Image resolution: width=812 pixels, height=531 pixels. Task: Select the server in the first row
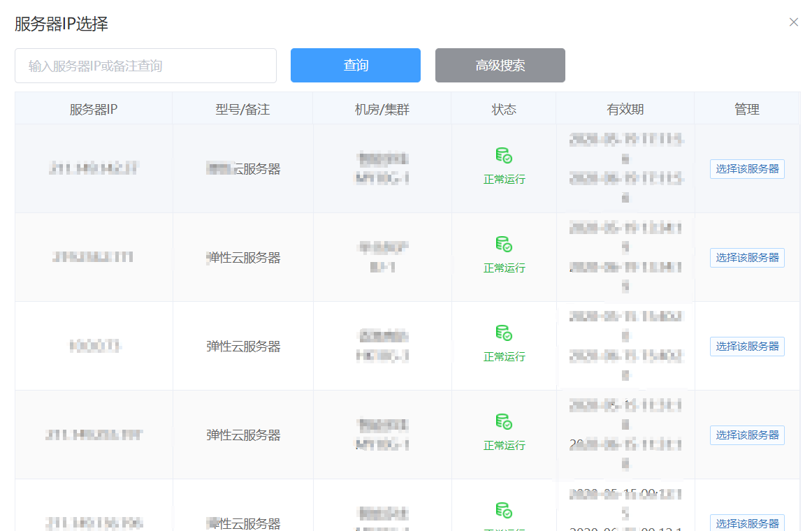click(747, 169)
